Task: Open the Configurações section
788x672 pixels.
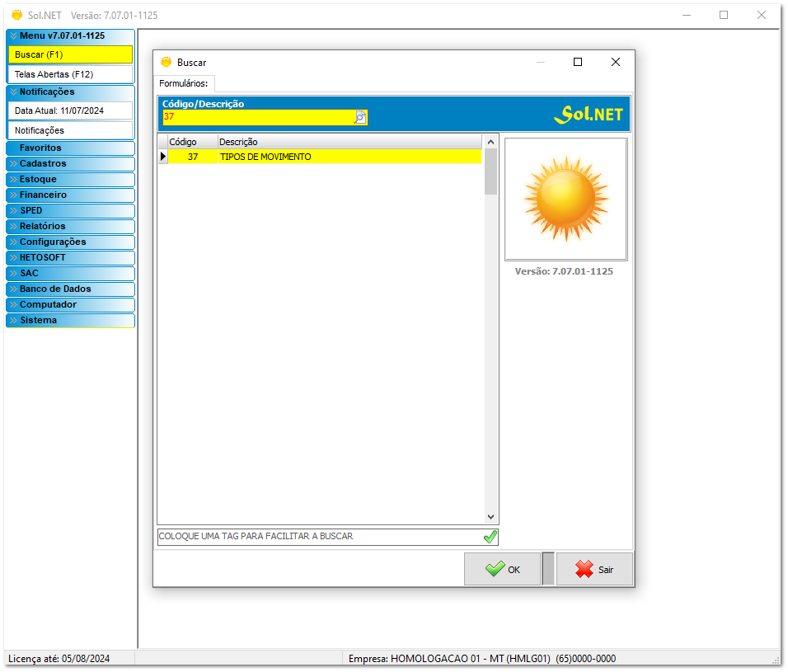Action: [69, 242]
